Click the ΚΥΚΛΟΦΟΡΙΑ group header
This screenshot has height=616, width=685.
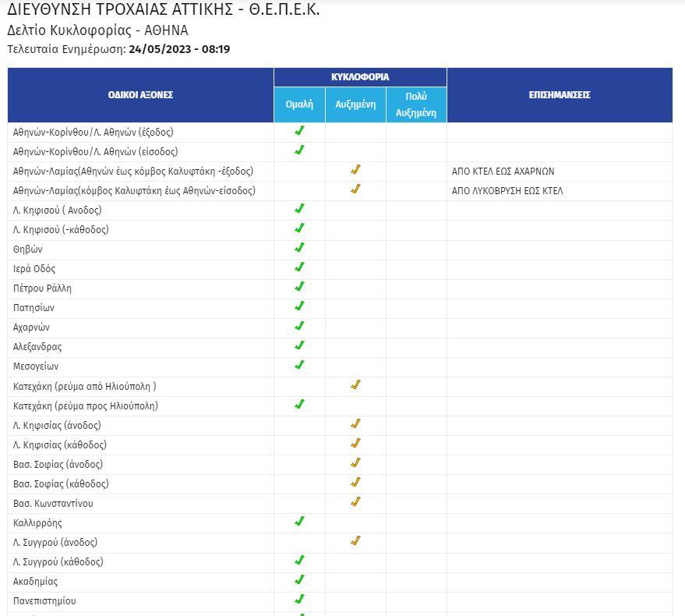[x=360, y=77]
